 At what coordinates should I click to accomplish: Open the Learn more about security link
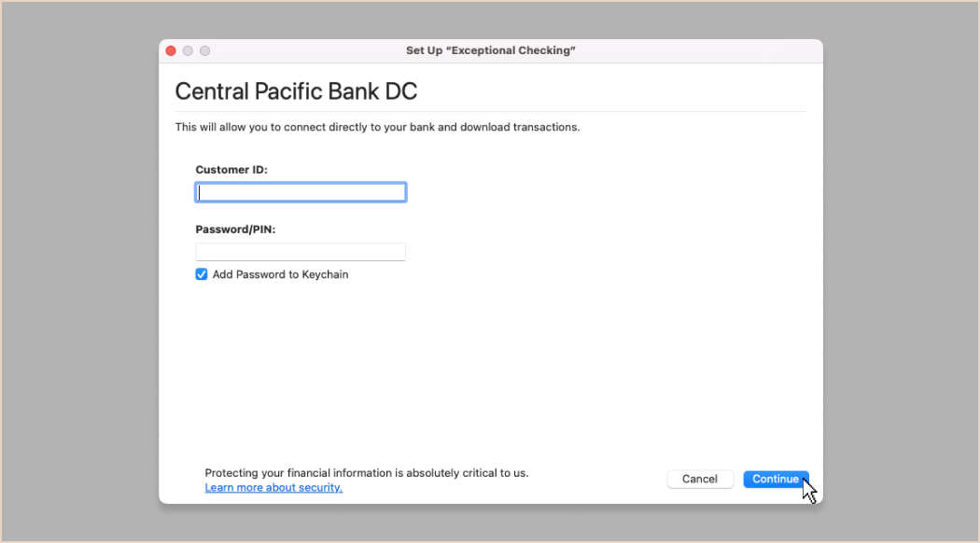point(273,487)
